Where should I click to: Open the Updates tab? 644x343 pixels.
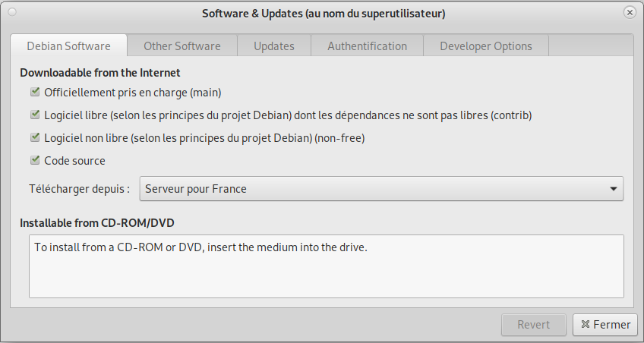[274, 46]
